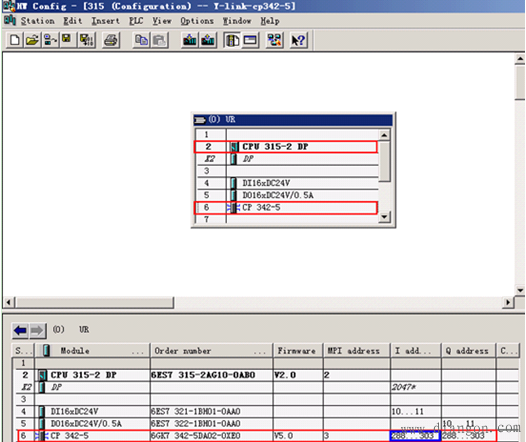Click the New station toolbar icon
Viewport: 526px width, 442px height.
click(x=14, y=40)
